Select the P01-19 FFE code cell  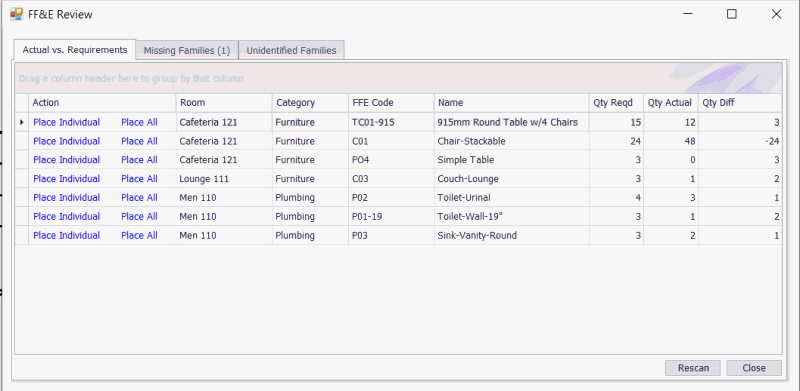391,216
